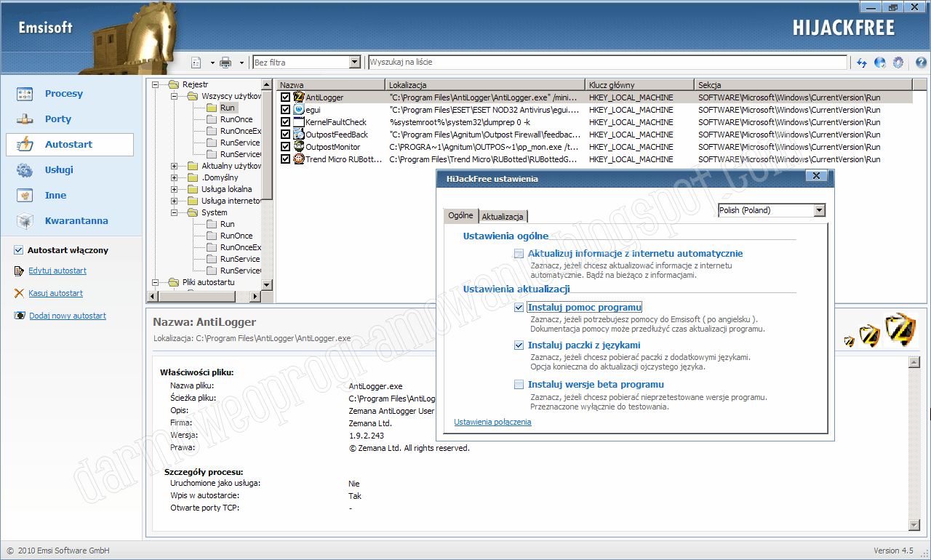Open the Usługi gear icon
Image resolution: width=931 pixels, height=560 pixels.
(x=25, y=170)
